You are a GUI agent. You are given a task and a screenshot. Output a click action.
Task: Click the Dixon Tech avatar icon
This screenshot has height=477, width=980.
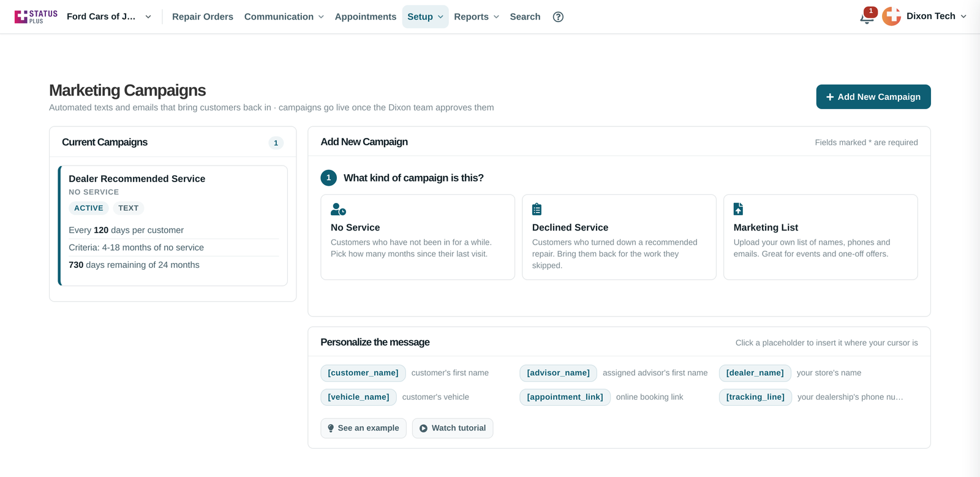[x=891, y=17]
